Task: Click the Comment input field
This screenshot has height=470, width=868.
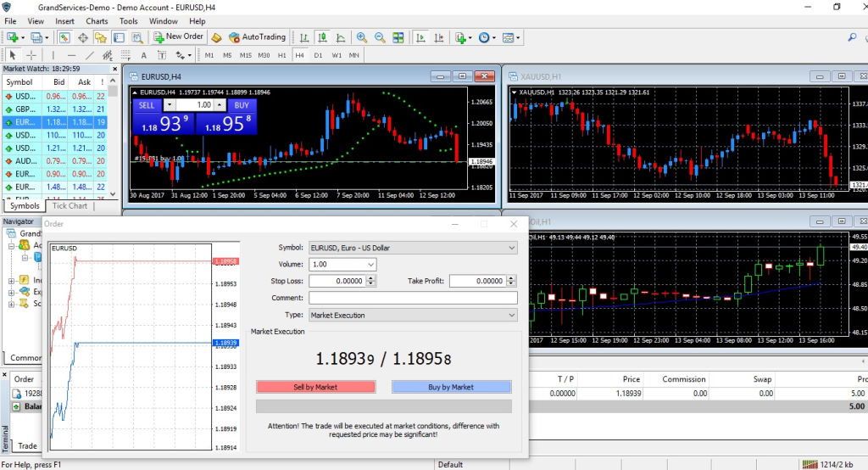Action: 413,298
